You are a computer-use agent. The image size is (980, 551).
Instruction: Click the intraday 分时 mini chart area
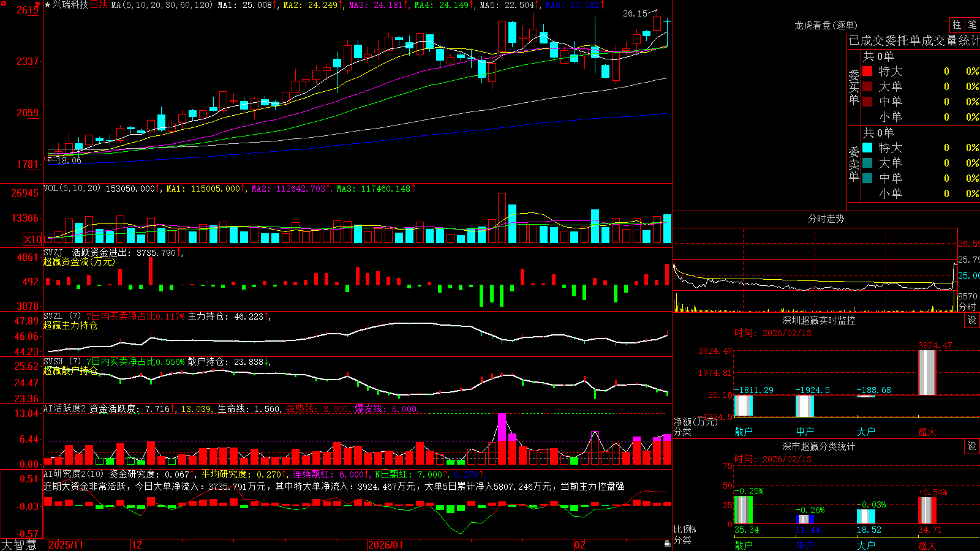pyautogui.click(x=815, y=270)
